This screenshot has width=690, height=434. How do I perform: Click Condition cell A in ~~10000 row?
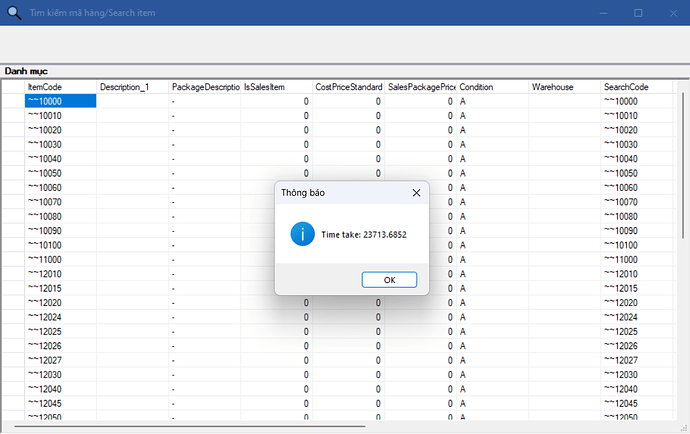[492, 101]
